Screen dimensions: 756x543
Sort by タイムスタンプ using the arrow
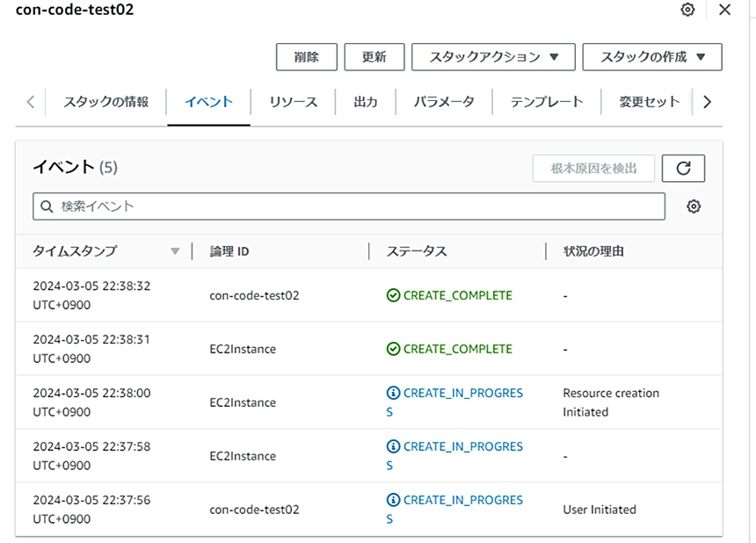(175, 251)
